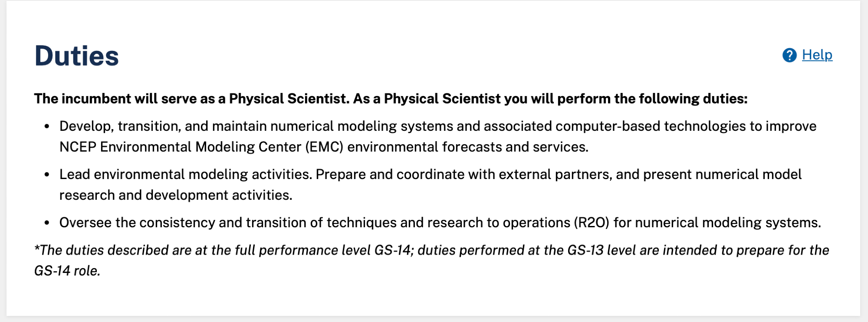Image resolution: width=868 pixels, height=322 pixels.
Task: Click the GS-13 text in the footnote
Action: tap(585, 250)
